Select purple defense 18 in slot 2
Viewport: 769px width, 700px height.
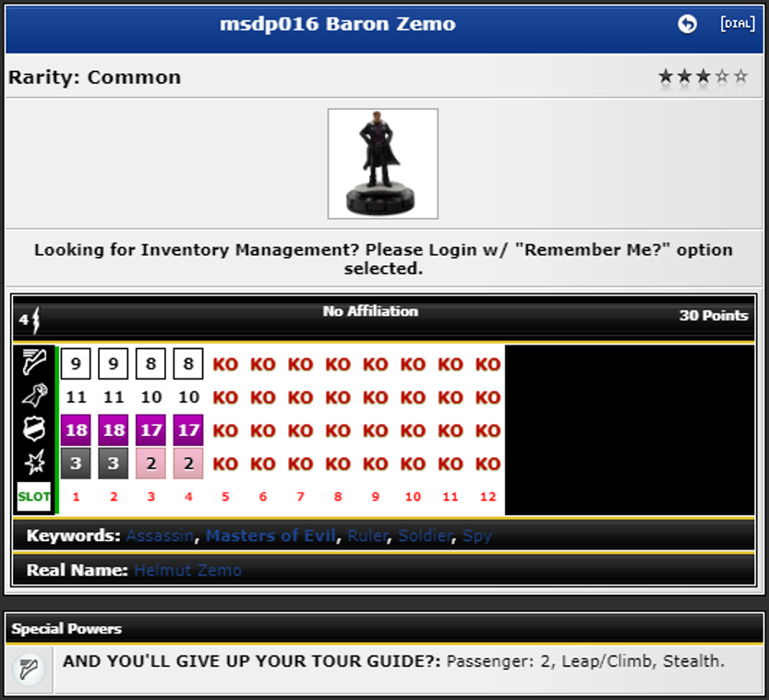click(114, 430)
